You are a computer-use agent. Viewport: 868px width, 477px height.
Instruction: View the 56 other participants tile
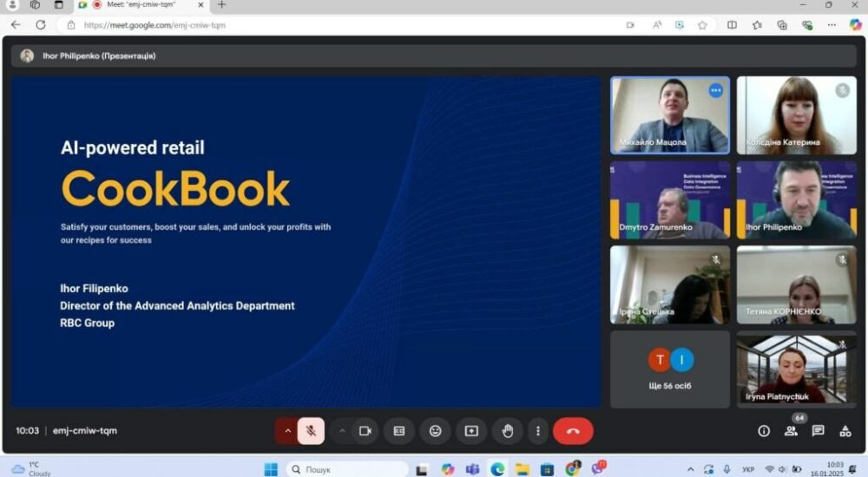(x=670, y=369)
